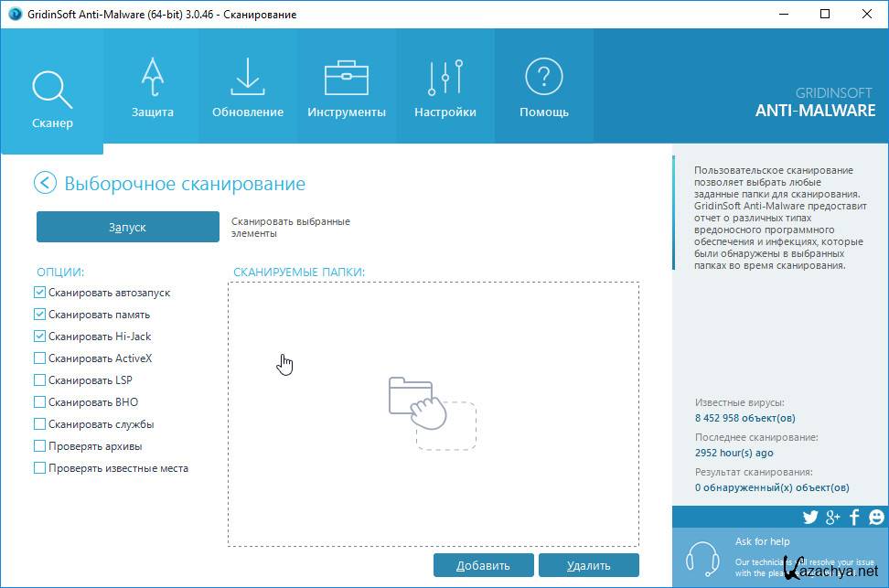Open the Google Plus social icon

pyautogui.click(x=832, y=518)
